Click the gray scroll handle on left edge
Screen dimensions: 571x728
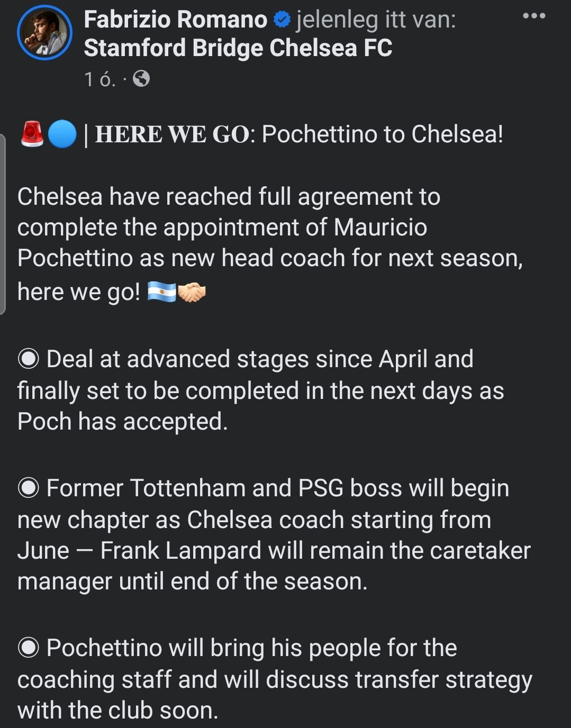click(3, 224)
